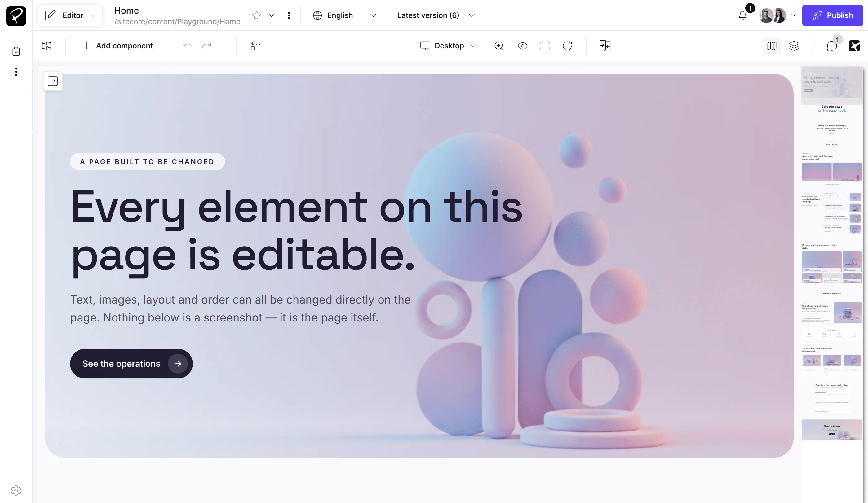Select the hero section in the minimap

point(832,85)
